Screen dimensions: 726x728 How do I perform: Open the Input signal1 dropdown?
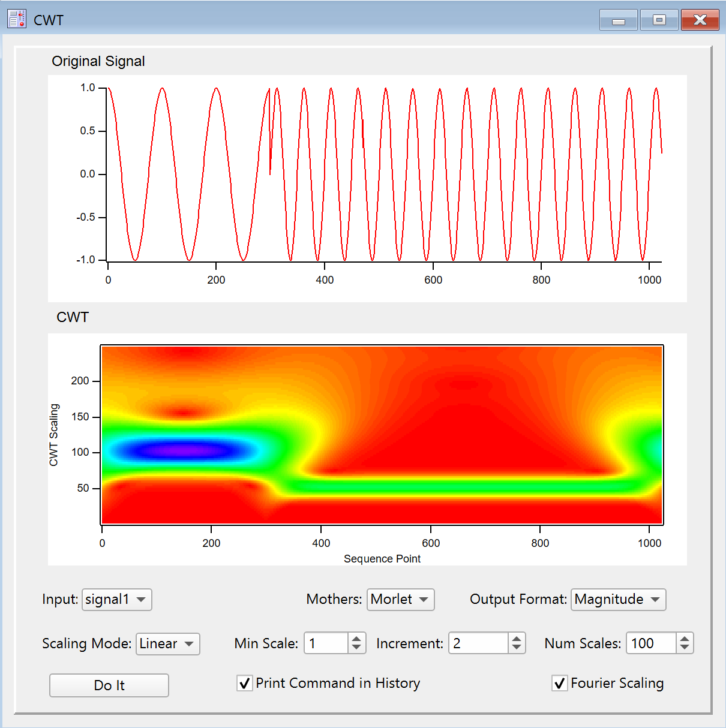[x=117, y=600]
